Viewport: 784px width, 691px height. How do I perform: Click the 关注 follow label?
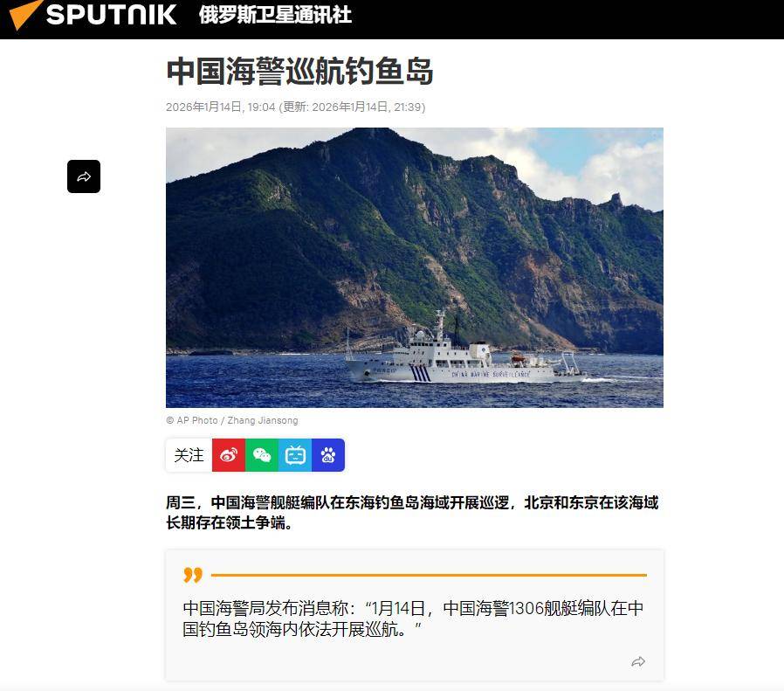[x=189, y=455]
